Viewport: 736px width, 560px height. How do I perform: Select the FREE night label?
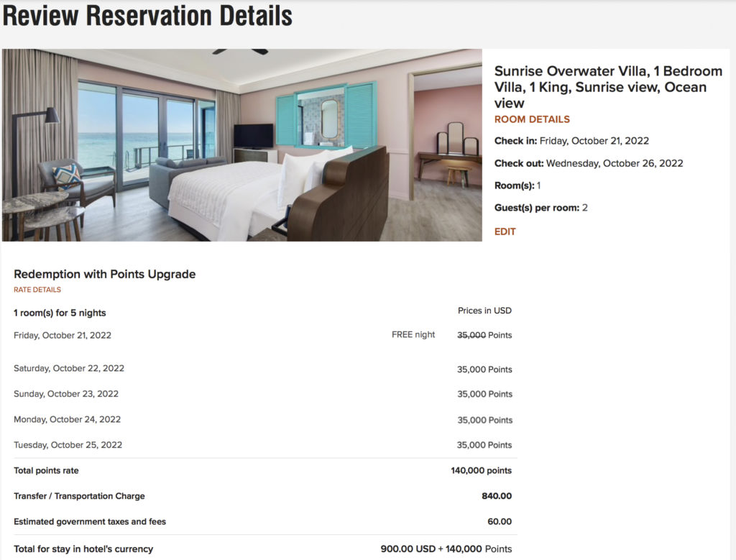(413, 334)
